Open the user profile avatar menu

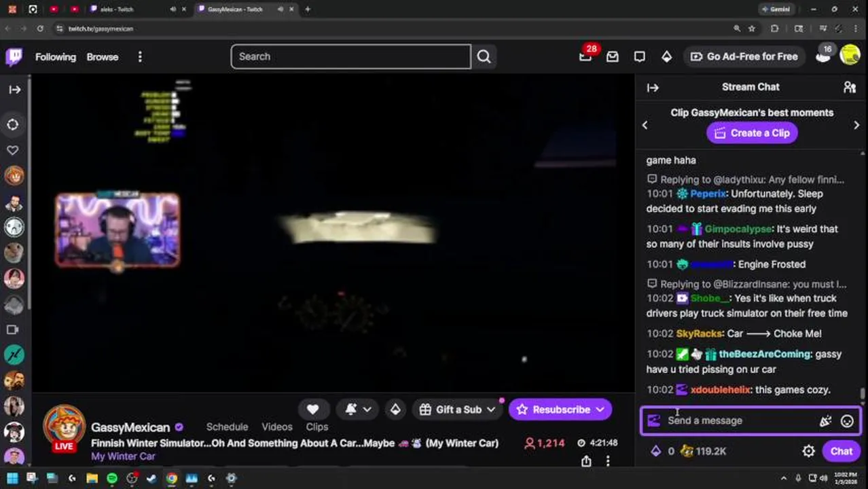point(850,55)
